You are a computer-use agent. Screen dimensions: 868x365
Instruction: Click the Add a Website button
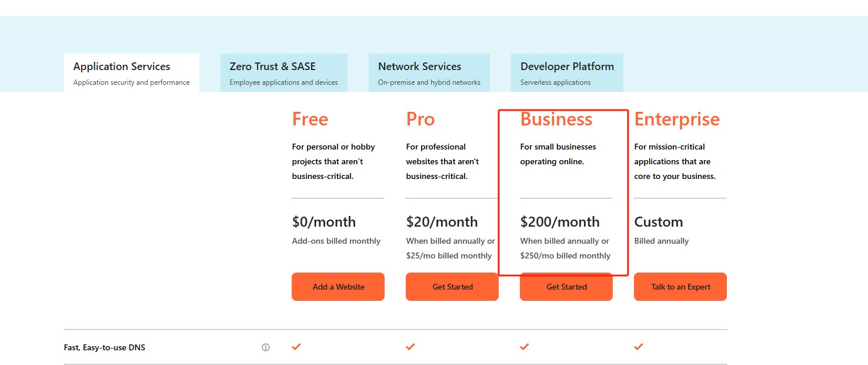[x=338, y=287]
